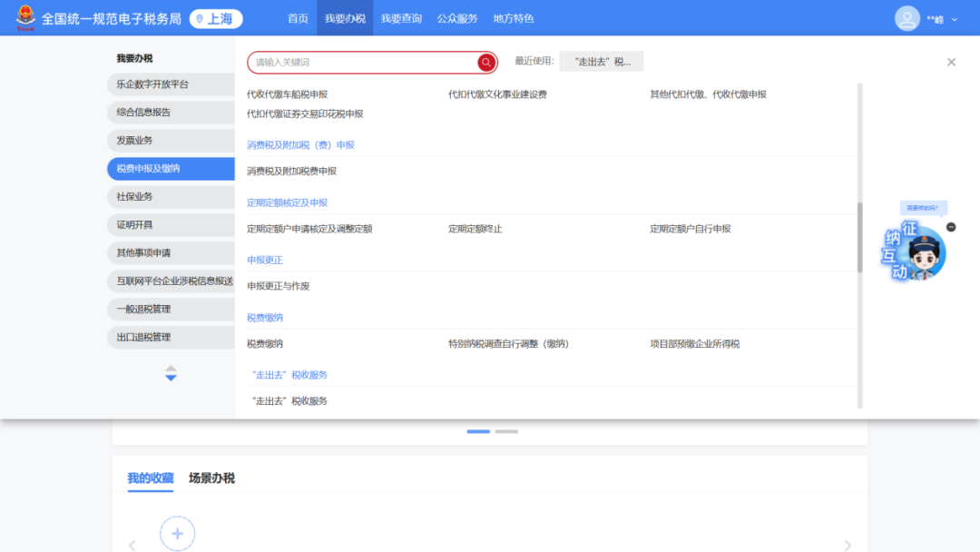Collapse the sidebar with the up arrow

pos(171,370)
